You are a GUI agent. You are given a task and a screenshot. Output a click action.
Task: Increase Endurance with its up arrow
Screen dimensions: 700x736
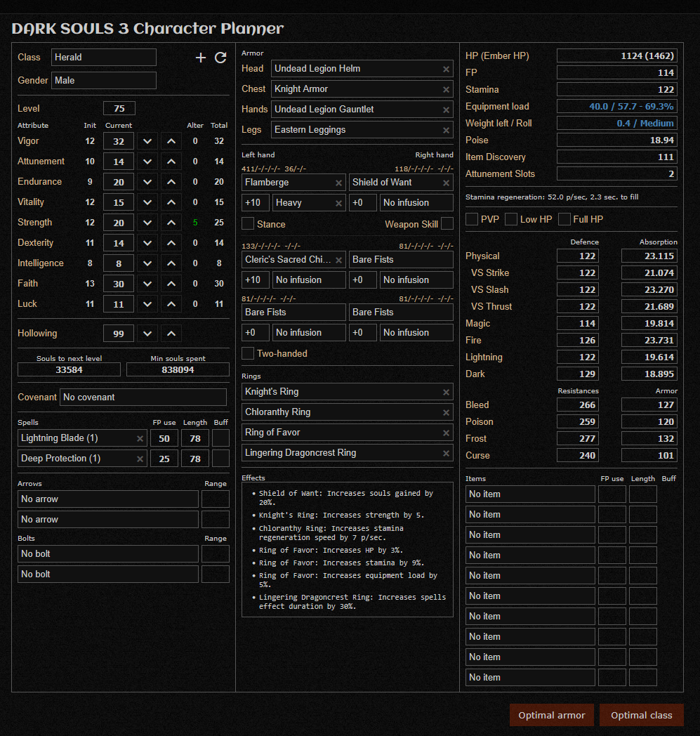[171, 182]
